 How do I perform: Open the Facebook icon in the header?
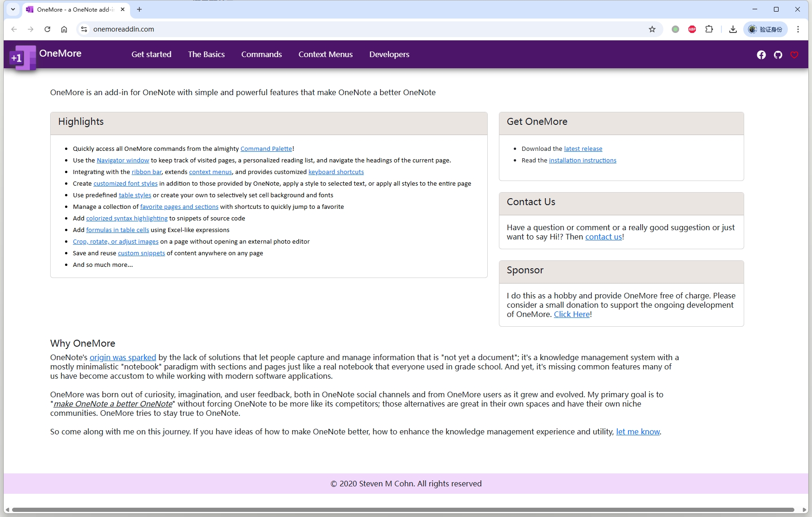coord(761,55)
